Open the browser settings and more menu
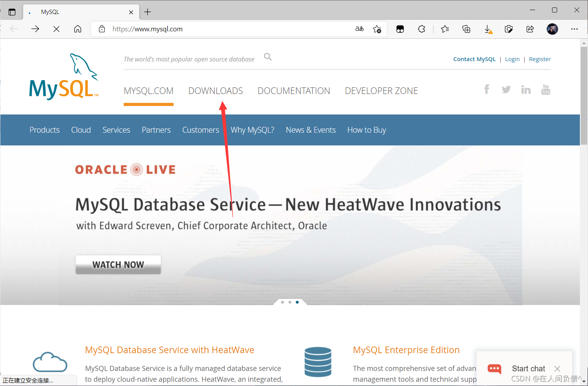 [x=574, y=29]
